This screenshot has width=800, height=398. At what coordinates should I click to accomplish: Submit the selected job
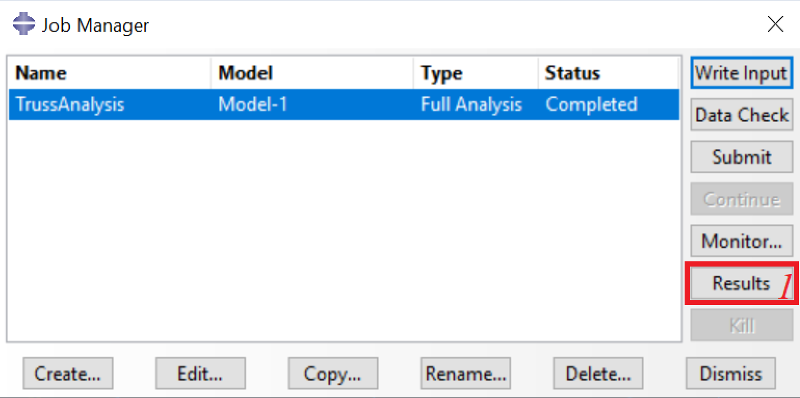pyautogui.click(x=742, y=157)
